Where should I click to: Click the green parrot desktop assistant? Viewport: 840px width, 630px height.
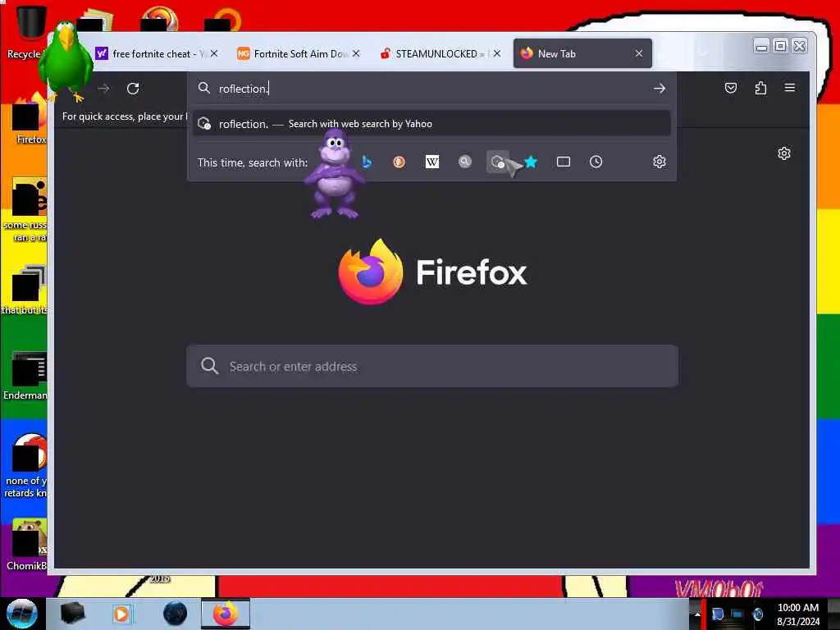pyautogui.click(x=66, y=62)
